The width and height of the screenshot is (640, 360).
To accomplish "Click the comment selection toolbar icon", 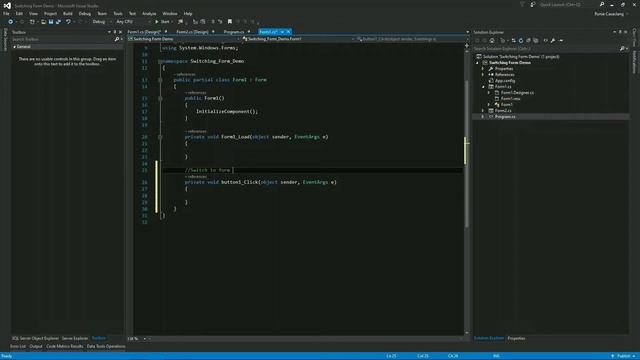I will [x=213, y=22].
